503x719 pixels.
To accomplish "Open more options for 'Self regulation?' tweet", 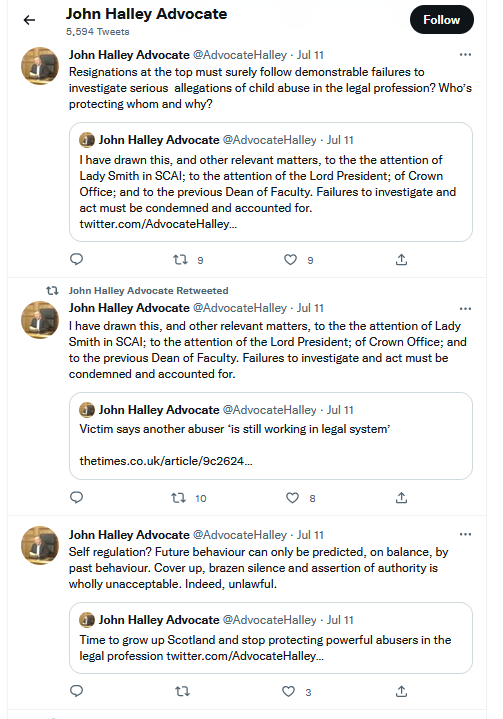I will [465, 534].
